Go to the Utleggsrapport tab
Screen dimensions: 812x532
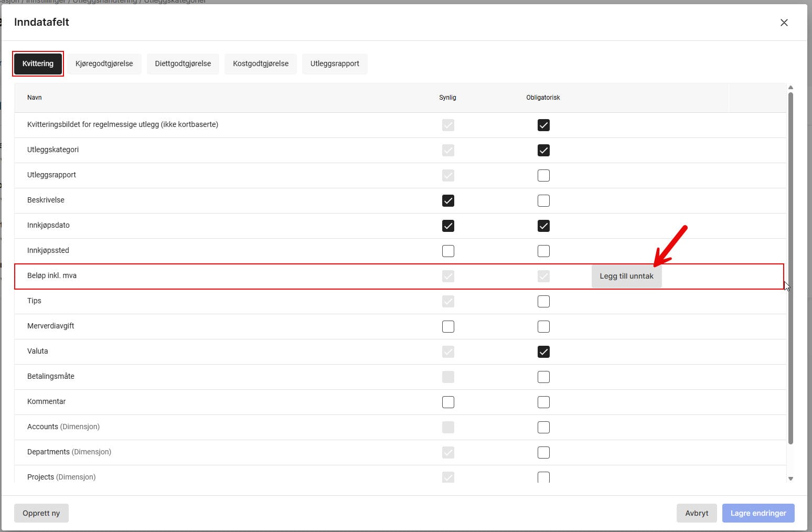(x=335, y=63)
